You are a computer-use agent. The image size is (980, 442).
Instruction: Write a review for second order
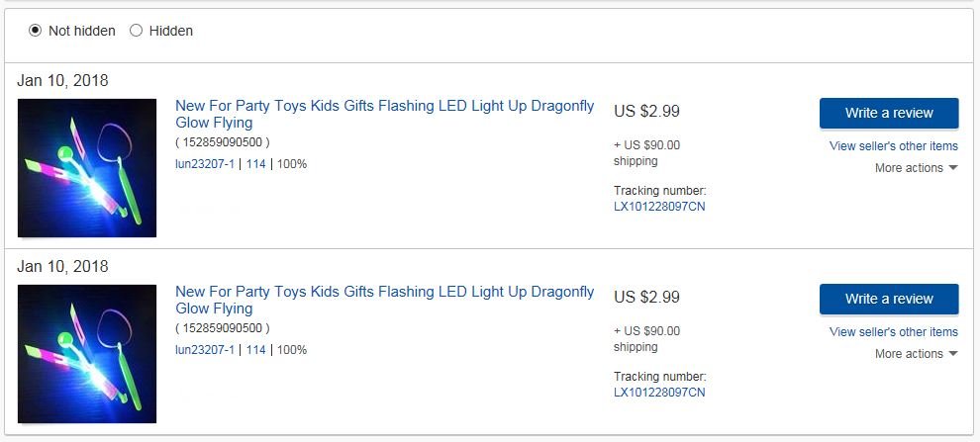pyautogui.click(x=889, y=299)
